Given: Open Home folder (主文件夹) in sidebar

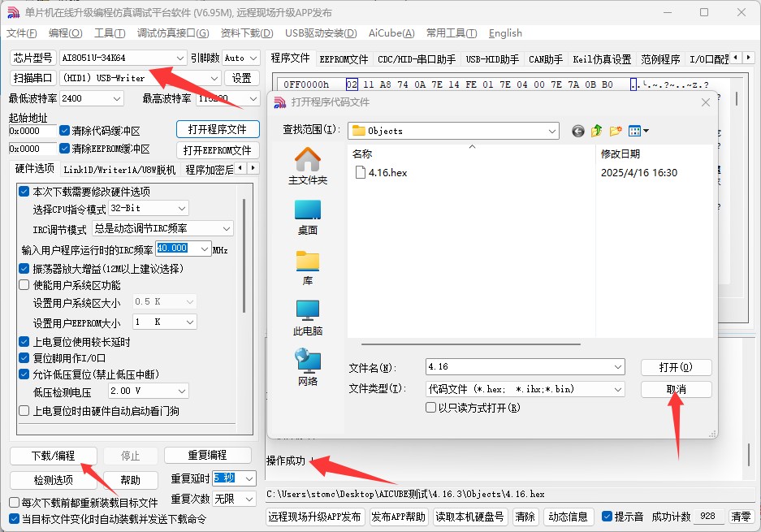Looking at the screenshot, I should [308, 166].
